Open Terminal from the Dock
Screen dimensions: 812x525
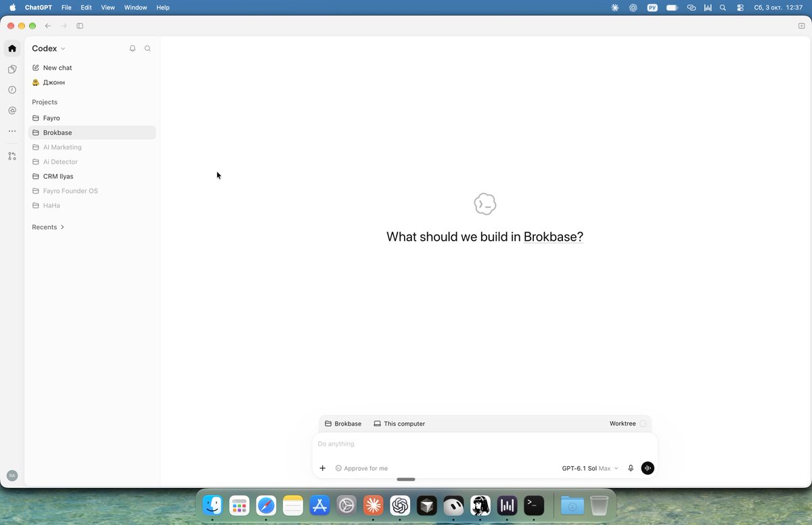[534, 505]
